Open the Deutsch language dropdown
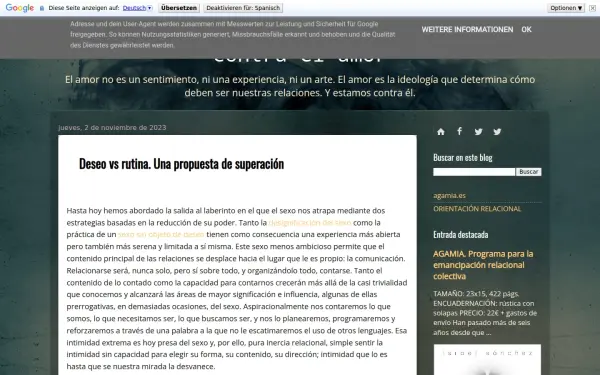Viewport: 600px width, 375px height. click(137, 8)
